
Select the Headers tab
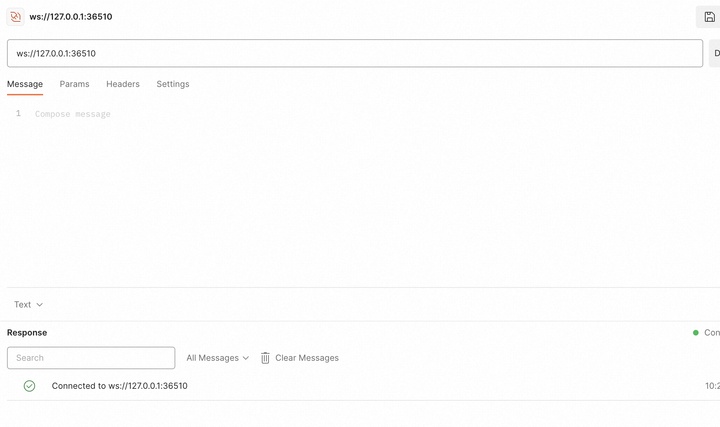click(x=123, y=84)
